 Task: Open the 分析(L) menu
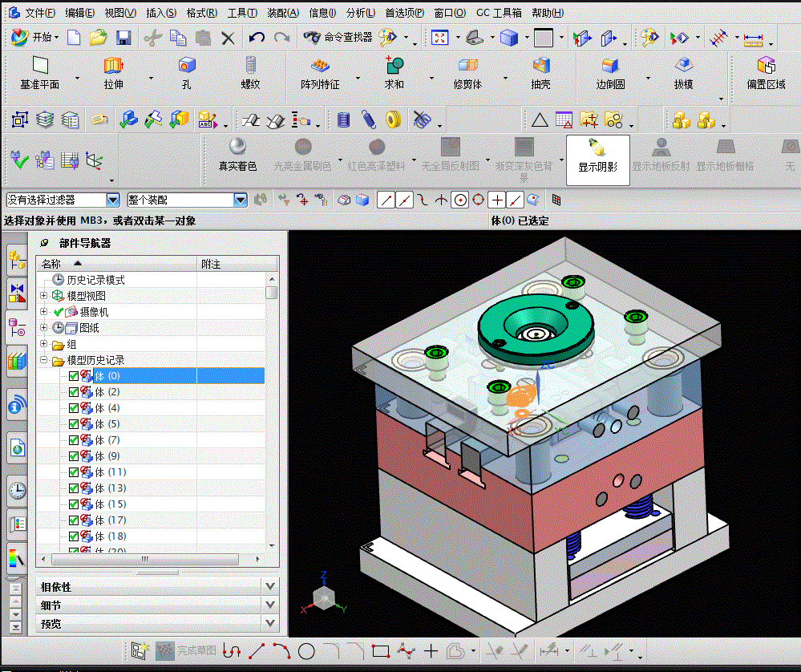tap(360, 13)
